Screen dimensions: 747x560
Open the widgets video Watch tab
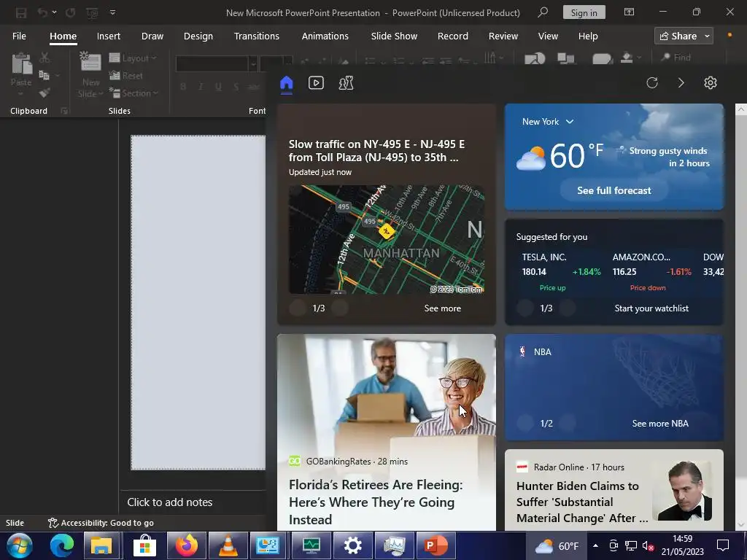pos(316,83)
